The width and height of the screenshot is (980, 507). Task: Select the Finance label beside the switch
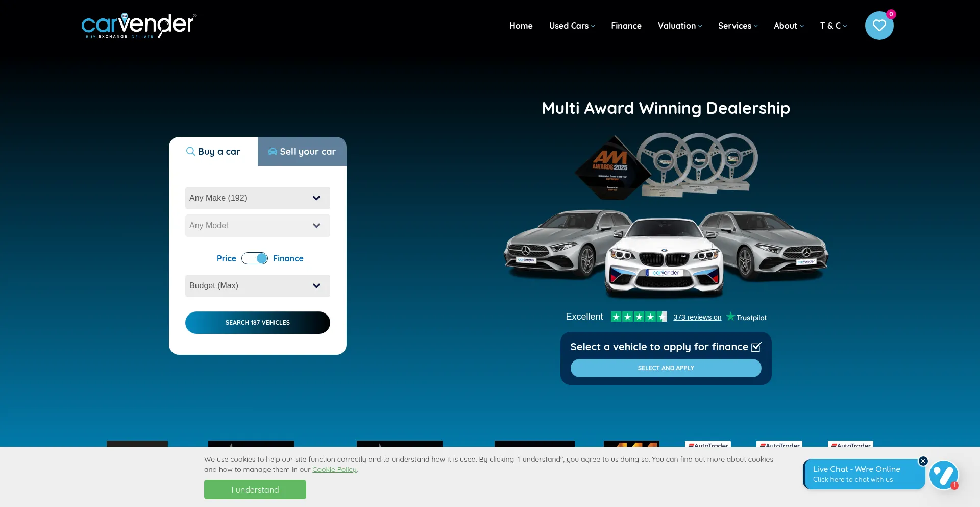pyautogui.click(x=288, y=258)
